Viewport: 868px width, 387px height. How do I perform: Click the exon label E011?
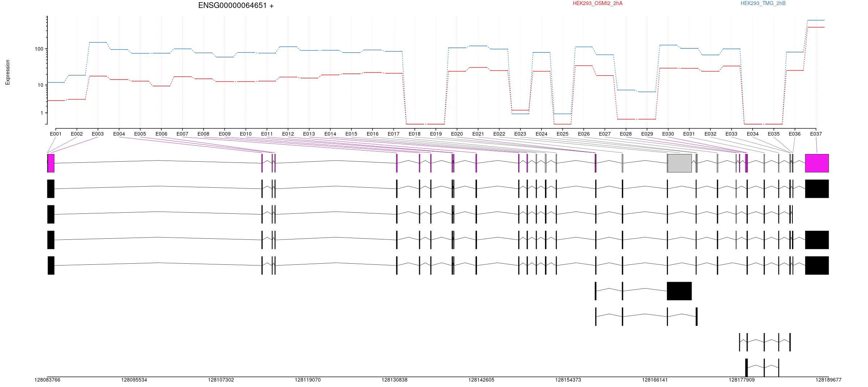267,134
